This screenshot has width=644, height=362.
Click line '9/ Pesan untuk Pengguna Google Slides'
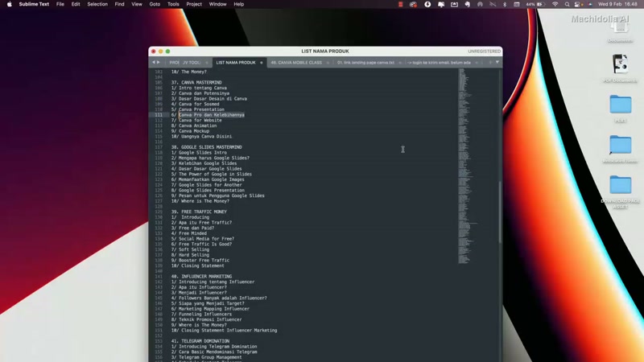coord(217,195)
